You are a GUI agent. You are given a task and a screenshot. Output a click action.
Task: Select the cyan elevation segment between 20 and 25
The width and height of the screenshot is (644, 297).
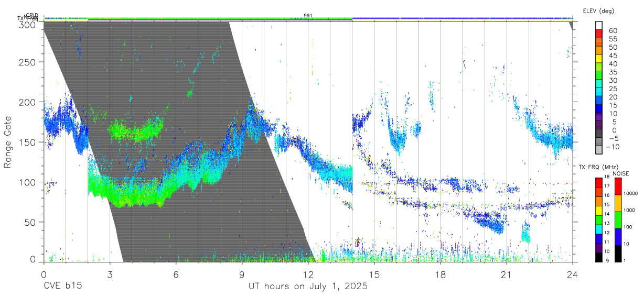[x=599, y=92]
